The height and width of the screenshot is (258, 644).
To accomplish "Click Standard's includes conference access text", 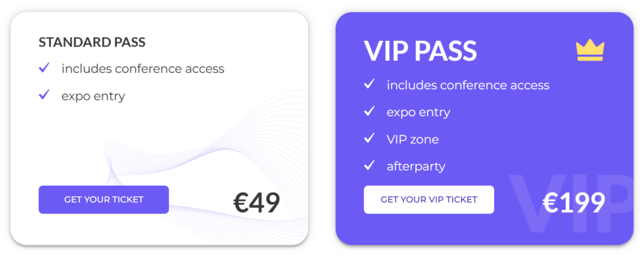I will tap(143, 68).
